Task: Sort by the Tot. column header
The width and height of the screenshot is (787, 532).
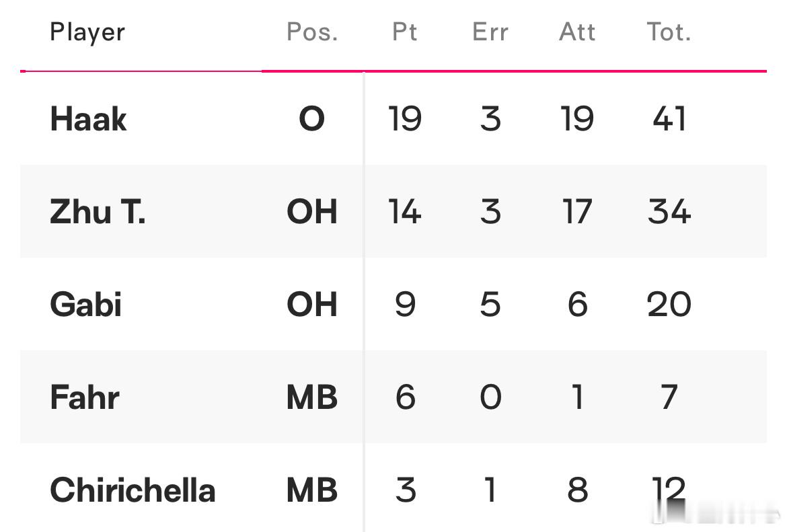Action: point(669,32)
